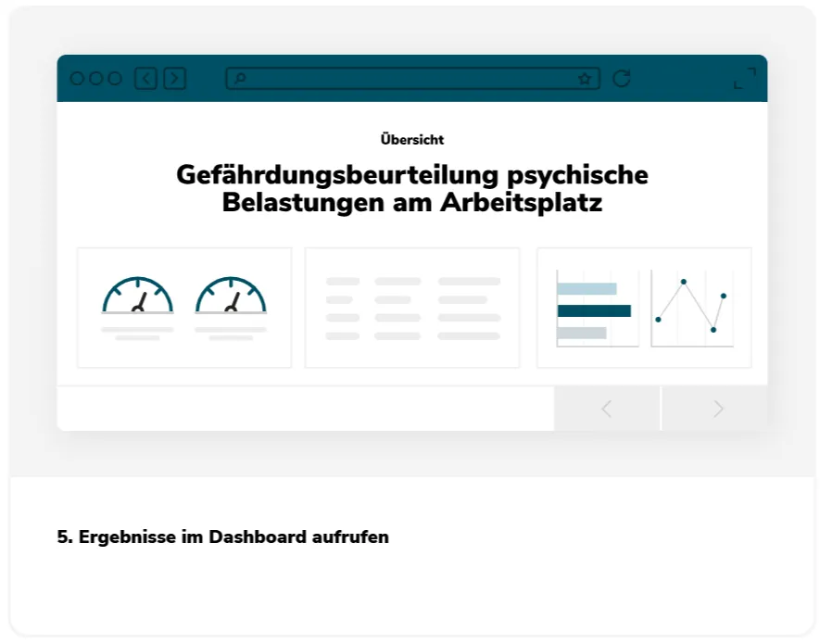The width and height of the screenshot is (820, 644).
Task: Click the line chart graphic
Action: pyautogui.click(x=692, y=309)
